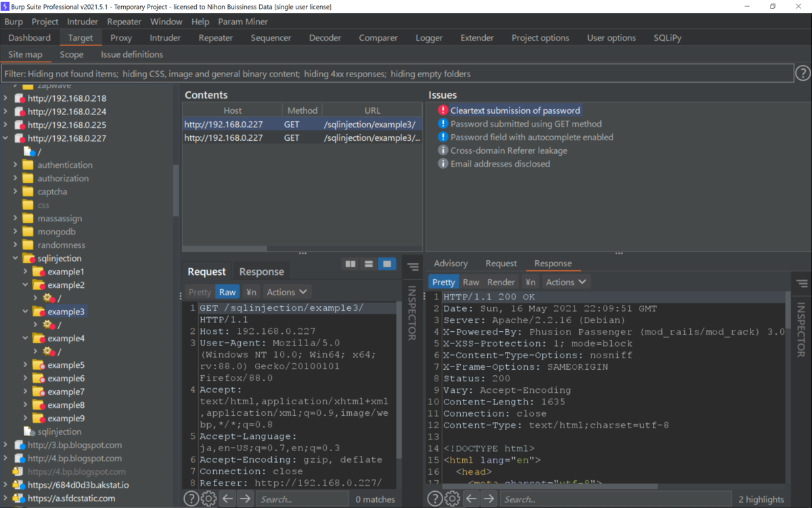Switch to Scope sub-tab
The width and height of the screenshot is (812, 508).
(71, 54)
